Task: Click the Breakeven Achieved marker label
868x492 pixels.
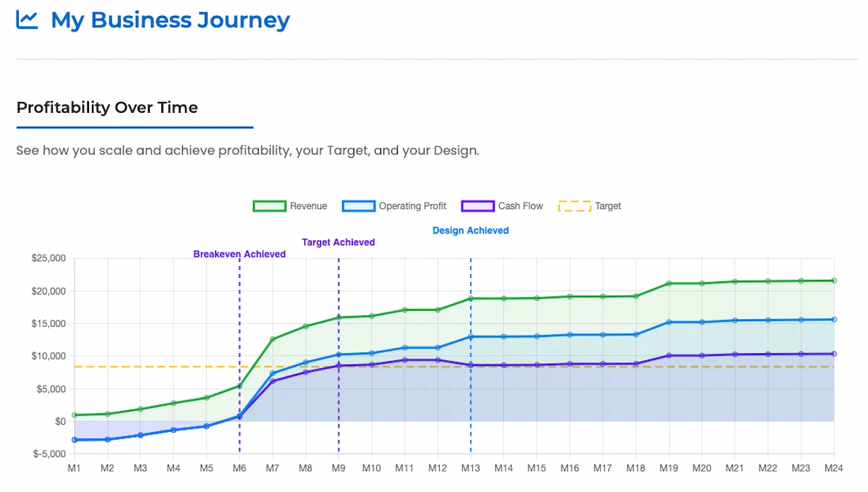Action: tap(239, 254)
